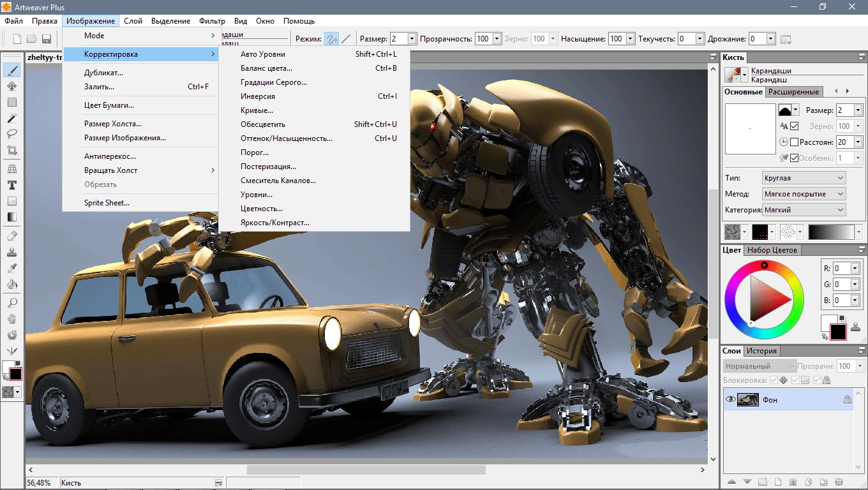868x490 pixels.
Task: Select the Paint Bucket tool
Action: click(x=11, y=284)
